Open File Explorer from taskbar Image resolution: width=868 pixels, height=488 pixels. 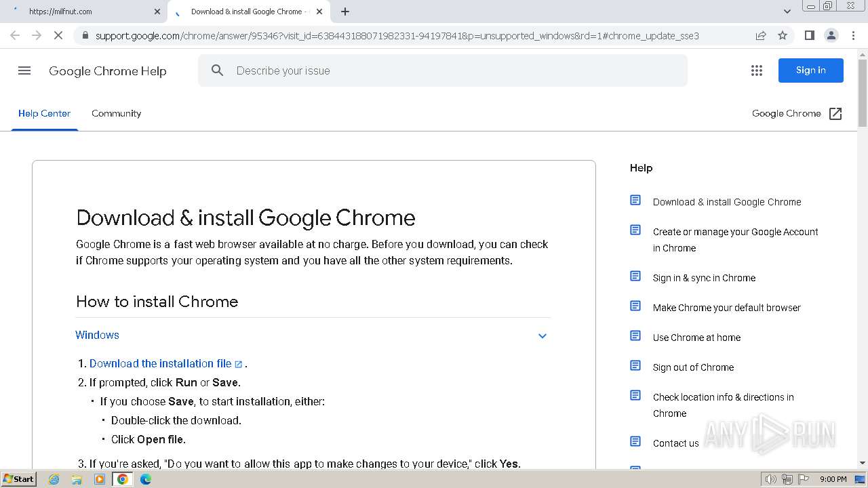click(x=77, y=479)
